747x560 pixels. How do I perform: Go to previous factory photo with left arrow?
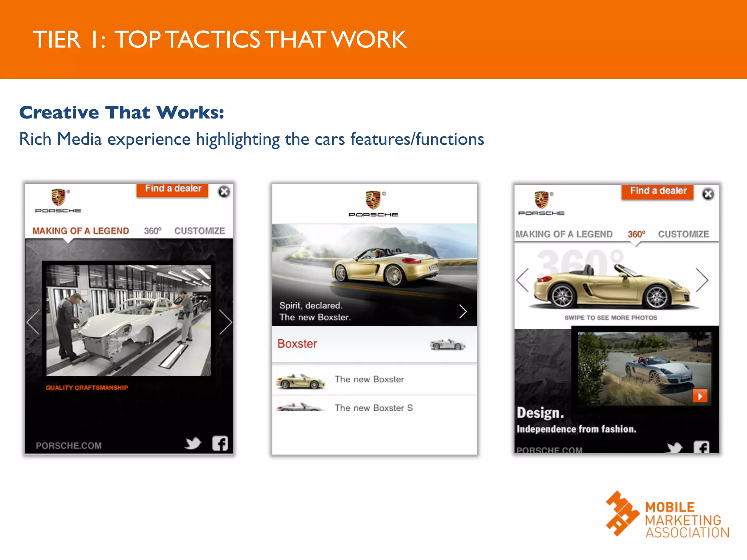point(33,322)
